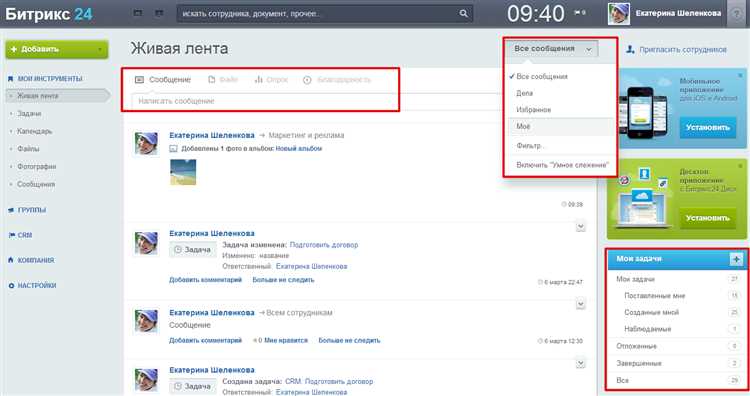
Task: Click the 09:40 clock in header
Action: tap(536, 13)
